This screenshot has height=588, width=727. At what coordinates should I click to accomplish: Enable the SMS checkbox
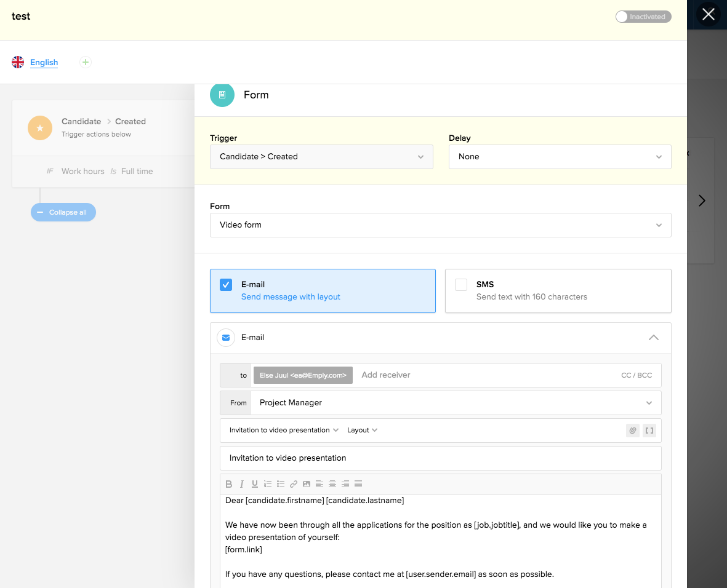pyautogui.click(x=461, y=285)
